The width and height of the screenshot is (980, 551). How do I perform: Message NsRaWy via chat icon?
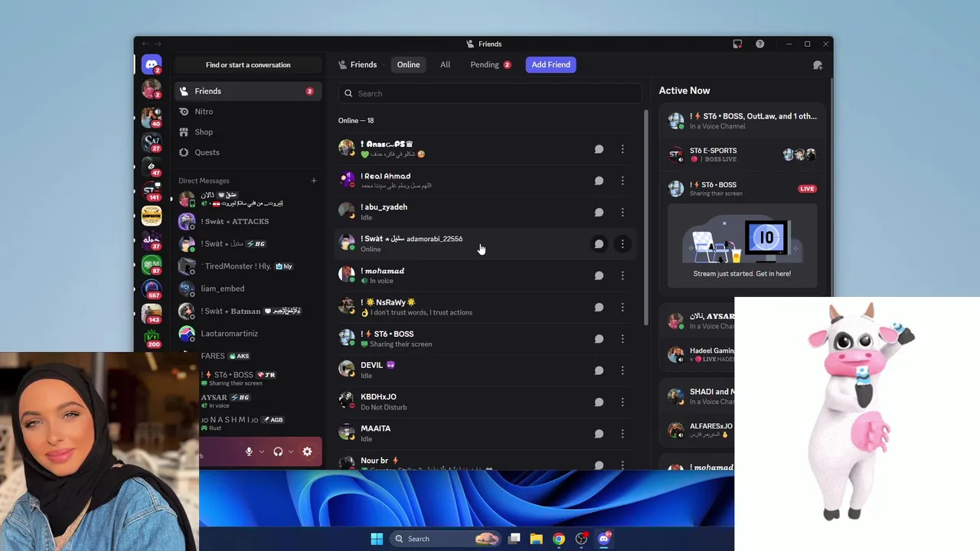(x=599, y=307)
